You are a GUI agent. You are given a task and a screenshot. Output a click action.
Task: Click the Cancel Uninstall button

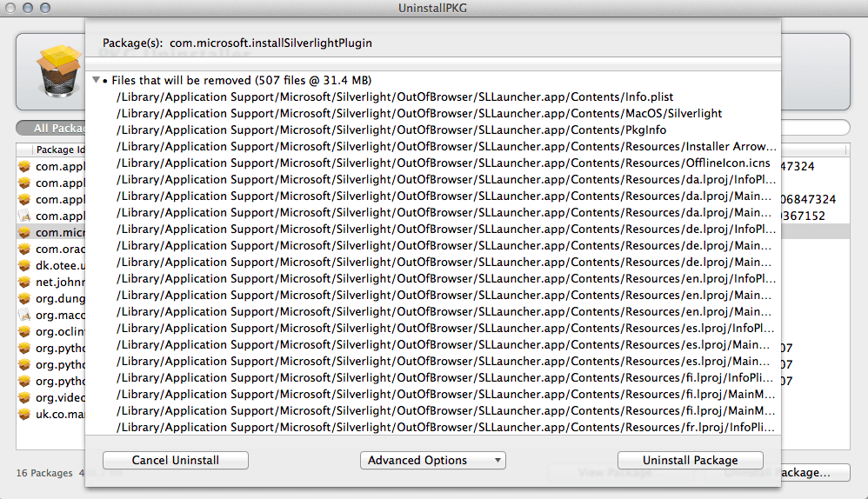click(176, 460)
